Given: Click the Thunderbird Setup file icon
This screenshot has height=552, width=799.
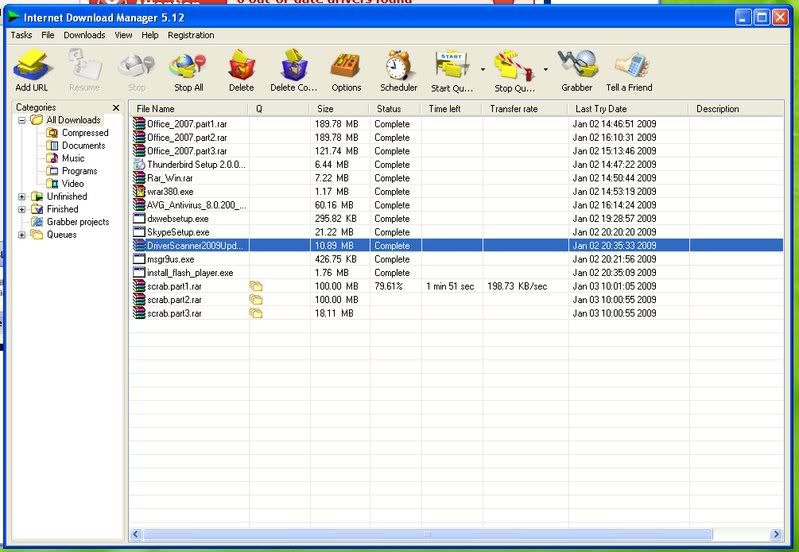Looking at the screenshot, I should pos(139,164).
